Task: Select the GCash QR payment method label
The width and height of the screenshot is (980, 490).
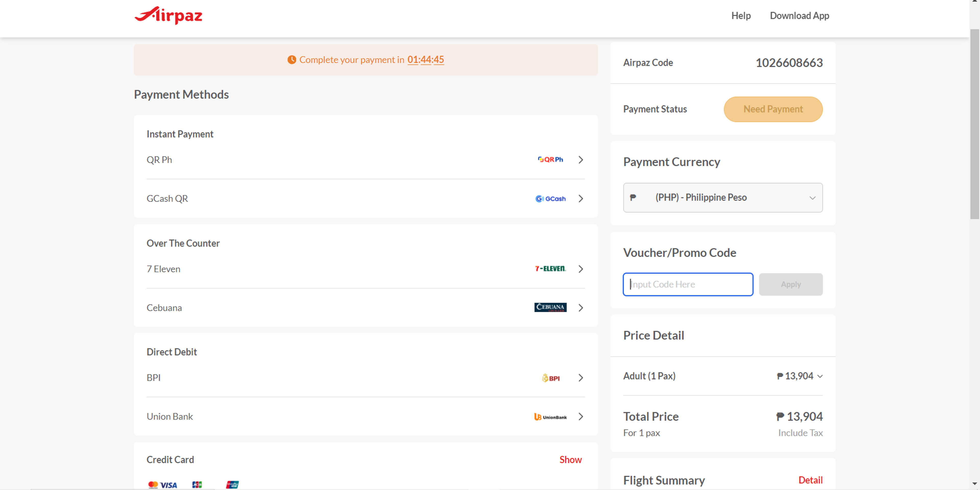Action: (x=167, y=199)
